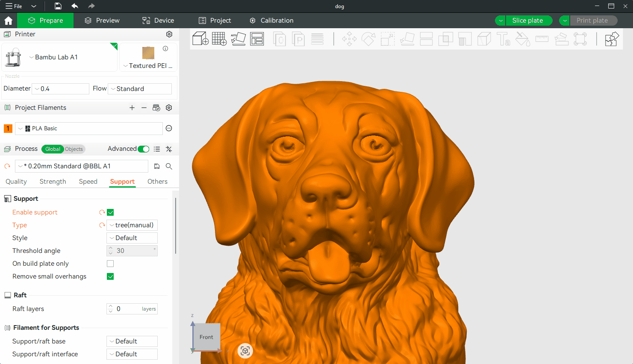This screenshot has height=364, width=633.
Task: Open the Assembly view puzzle icon
Action: [612, 39]
